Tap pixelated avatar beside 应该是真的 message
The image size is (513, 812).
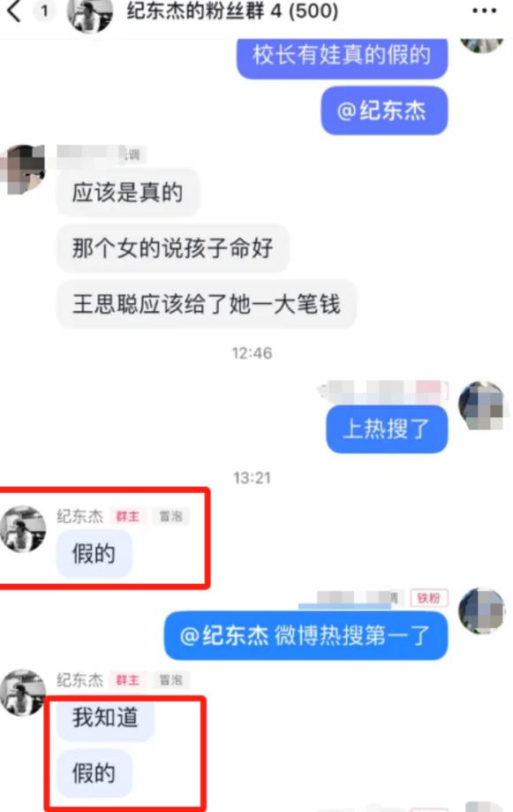click(22, 169)
